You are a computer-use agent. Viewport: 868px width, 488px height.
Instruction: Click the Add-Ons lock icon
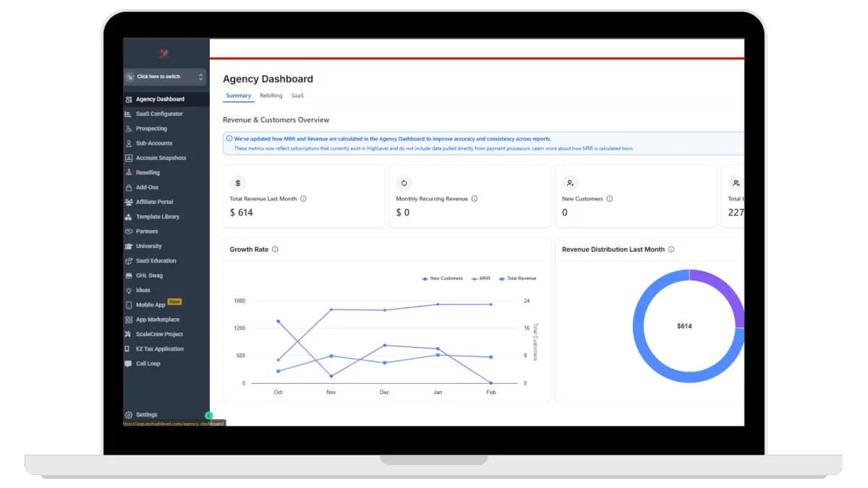129,187
